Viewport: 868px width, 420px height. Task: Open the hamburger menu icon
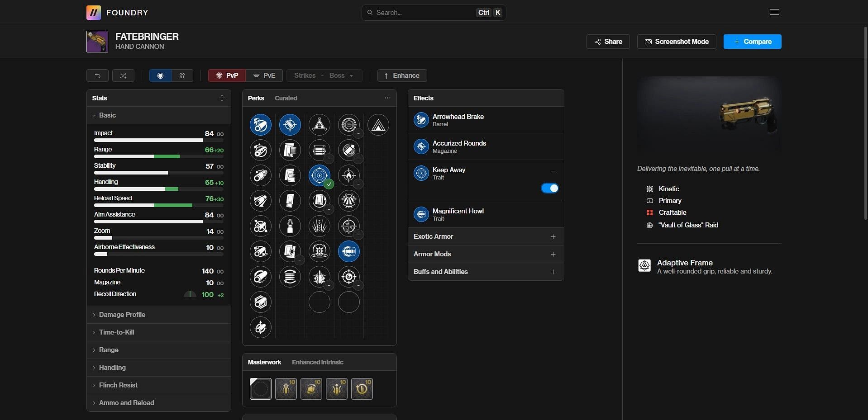774,12
